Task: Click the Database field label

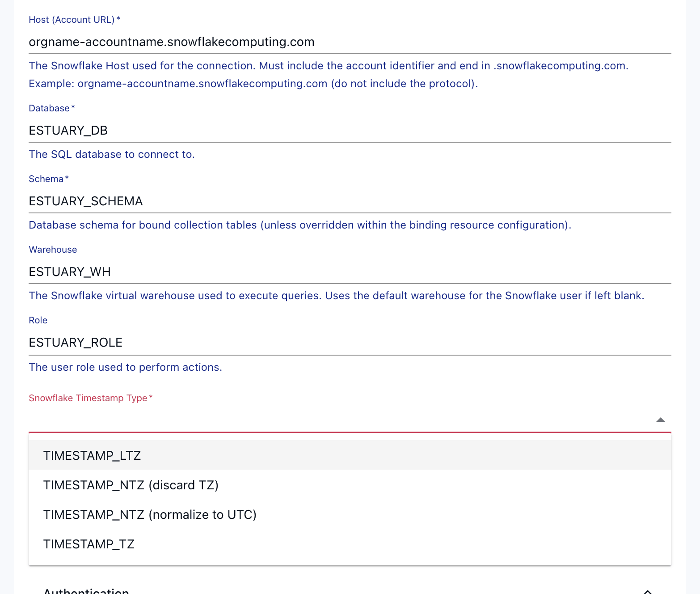Action: [x=52, y=108]
